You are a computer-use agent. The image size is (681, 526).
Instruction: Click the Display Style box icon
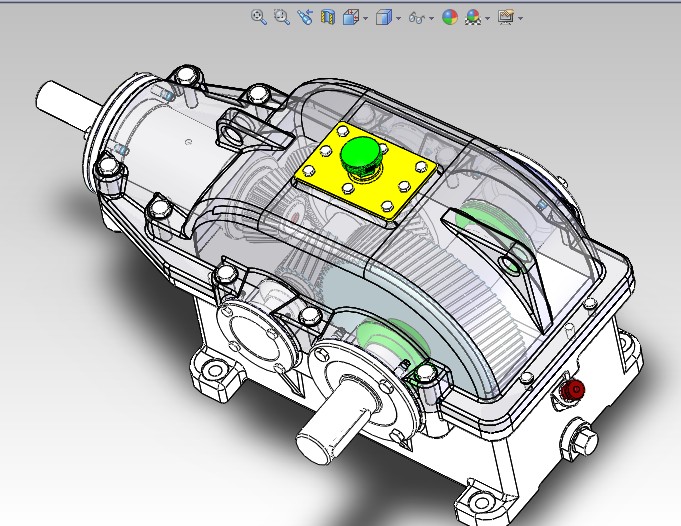[383, 17]
